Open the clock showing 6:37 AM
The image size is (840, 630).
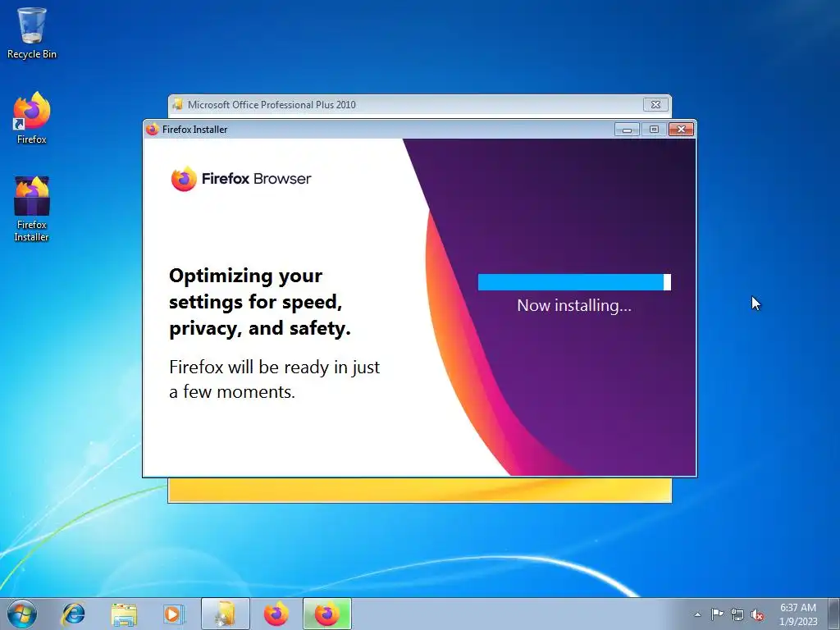click(x=797, y=614)
